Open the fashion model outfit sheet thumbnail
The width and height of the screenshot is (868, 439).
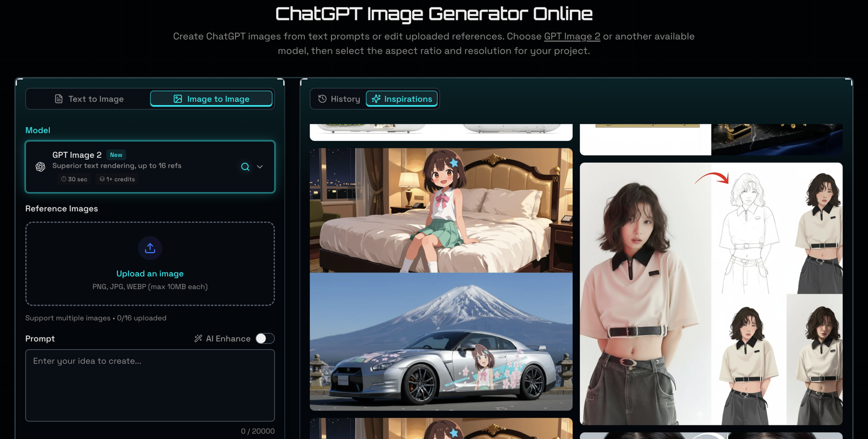tap(711, 294)
